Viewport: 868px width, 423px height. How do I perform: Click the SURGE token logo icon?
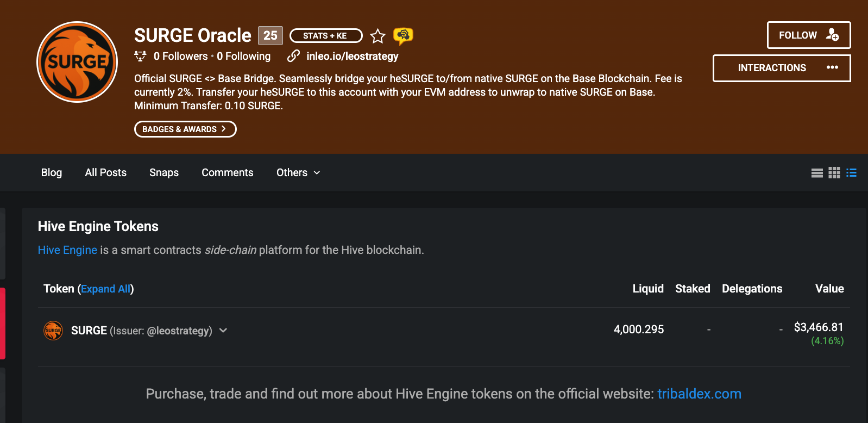[x=53, y=331]
